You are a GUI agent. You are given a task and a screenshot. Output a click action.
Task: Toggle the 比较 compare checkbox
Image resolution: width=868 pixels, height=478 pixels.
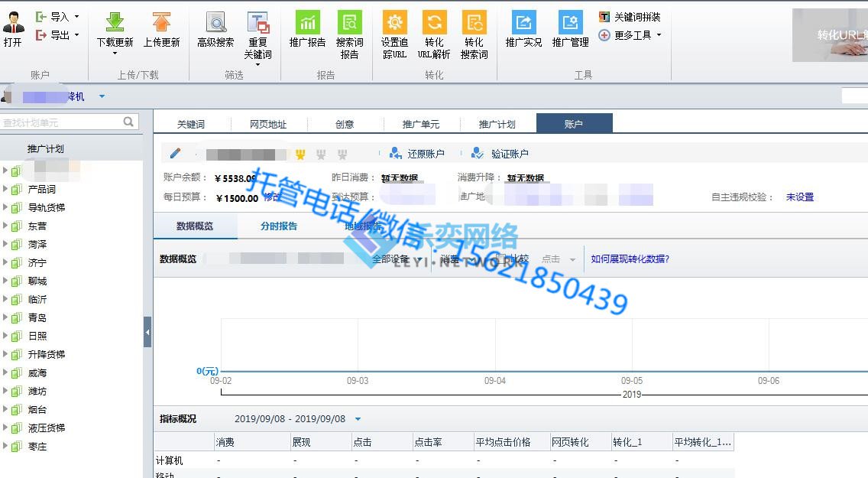(500, 258)
